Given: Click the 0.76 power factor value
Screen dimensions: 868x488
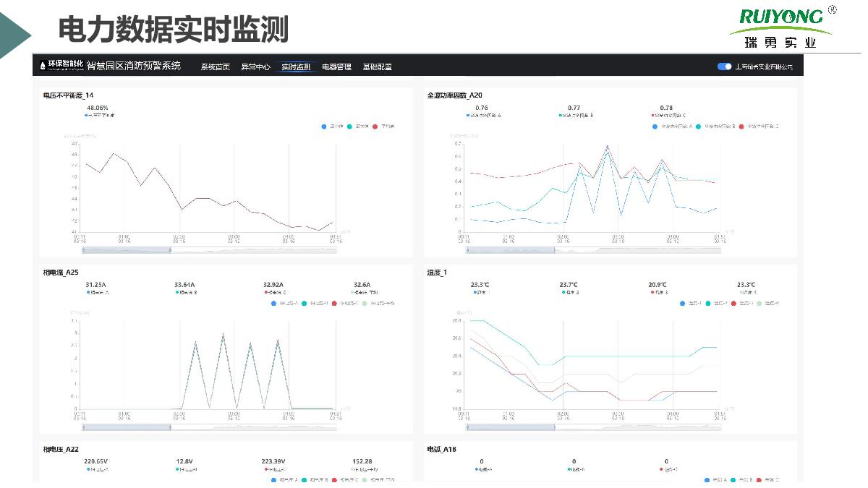Looking at the screenshot, I should [x=481, y=108].
